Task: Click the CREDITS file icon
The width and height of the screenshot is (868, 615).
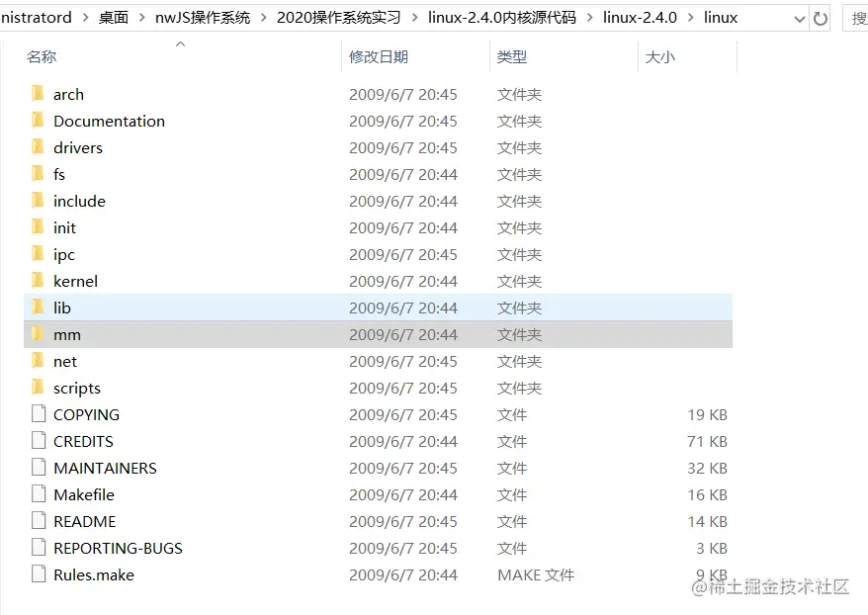Action: point(39,441)
